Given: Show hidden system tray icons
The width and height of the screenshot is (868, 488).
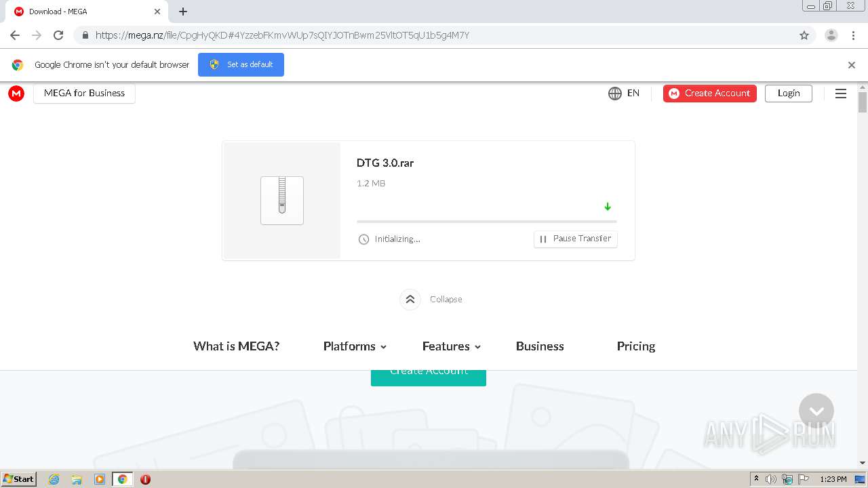Looking at the screenshot, I should (x=757, y=479).
